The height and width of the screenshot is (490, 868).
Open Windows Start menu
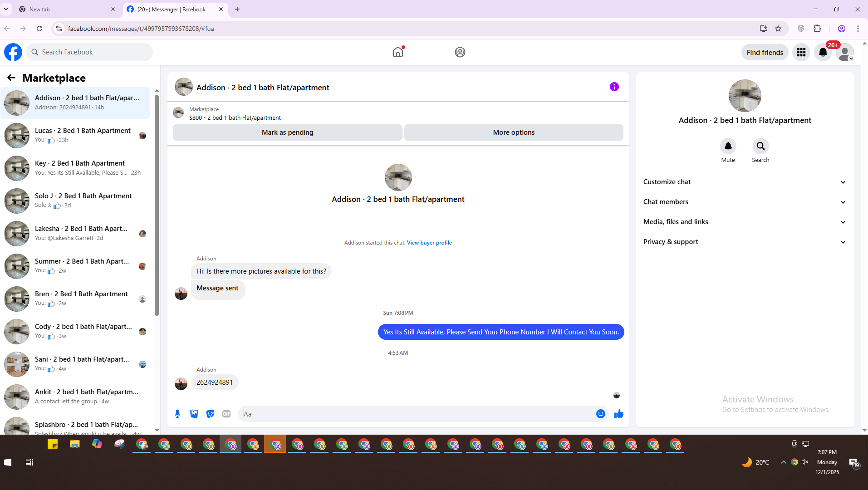[8, 462]
